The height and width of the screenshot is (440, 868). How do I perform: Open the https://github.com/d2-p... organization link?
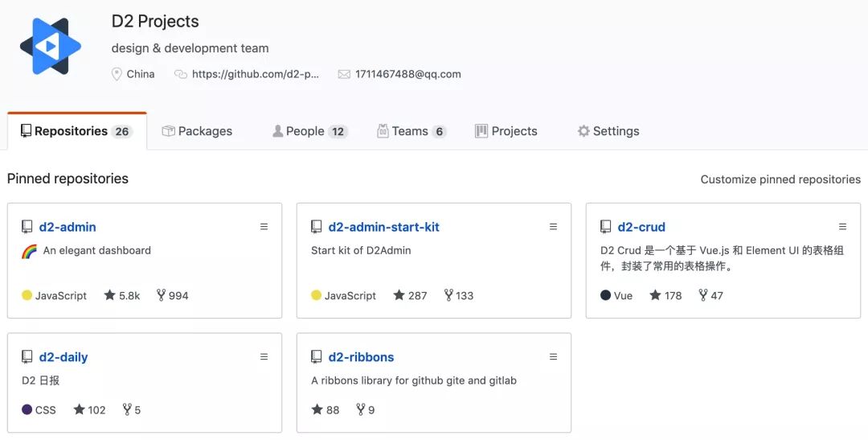(256, 74)
